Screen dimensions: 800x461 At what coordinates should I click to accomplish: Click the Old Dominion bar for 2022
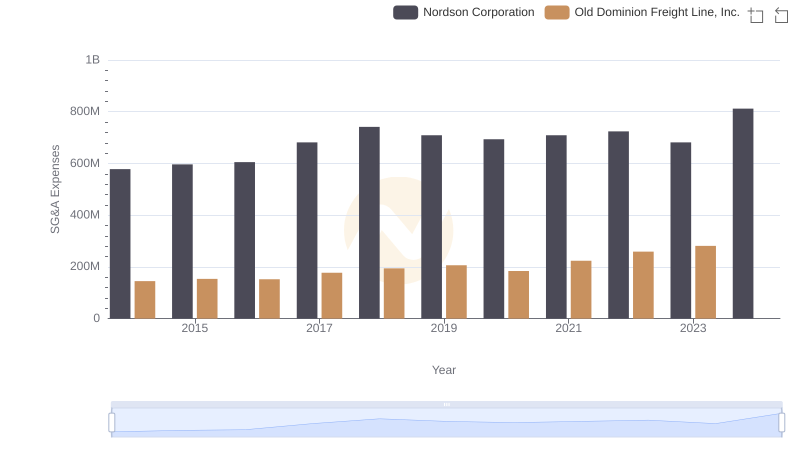643,285
